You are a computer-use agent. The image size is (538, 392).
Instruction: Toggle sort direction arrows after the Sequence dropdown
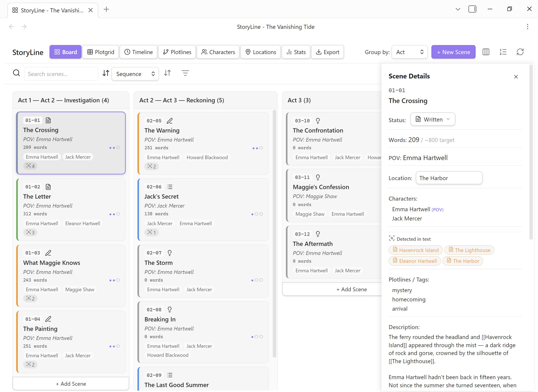click(x=167, y=73)
